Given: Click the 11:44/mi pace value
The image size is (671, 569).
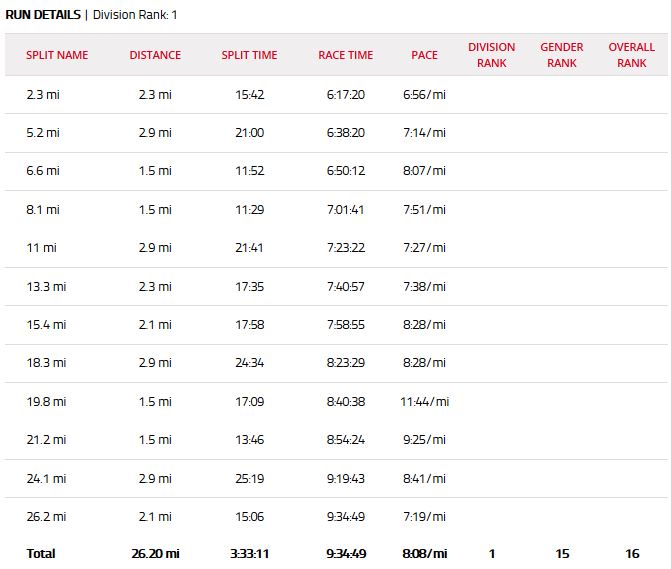Looking at the screenshot, I should pyautogui.click(x=424, y=402).
